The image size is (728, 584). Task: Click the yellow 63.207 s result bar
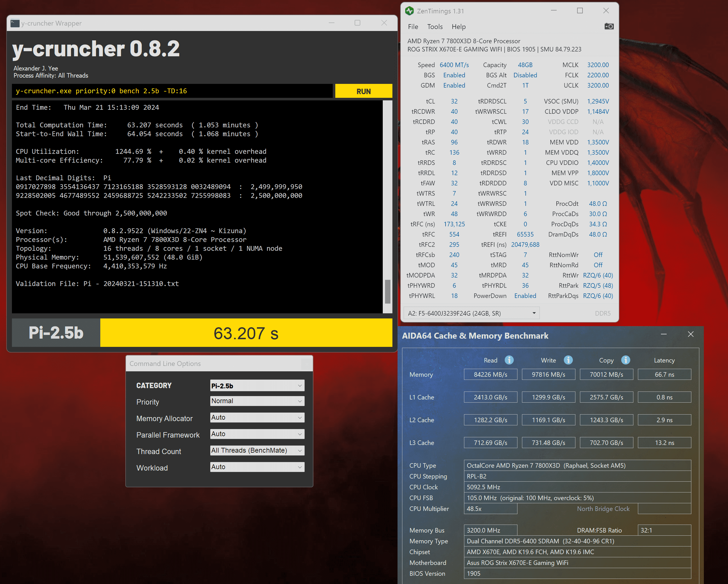point(246,333)
